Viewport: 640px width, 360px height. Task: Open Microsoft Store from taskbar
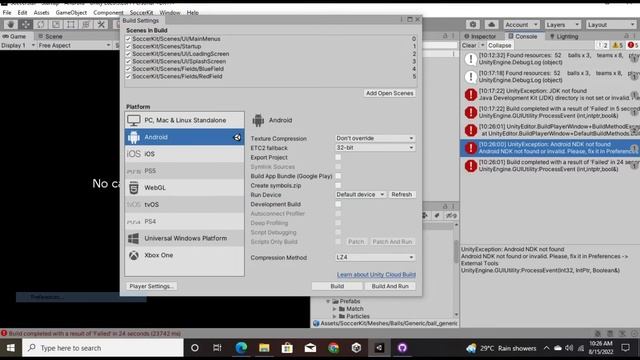point(287,348)
